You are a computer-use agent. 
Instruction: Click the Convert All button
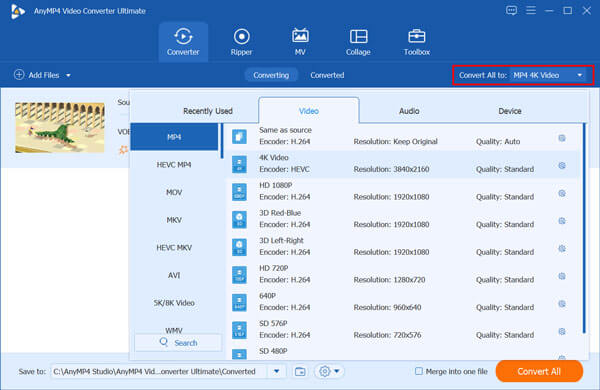coord(539,371)
